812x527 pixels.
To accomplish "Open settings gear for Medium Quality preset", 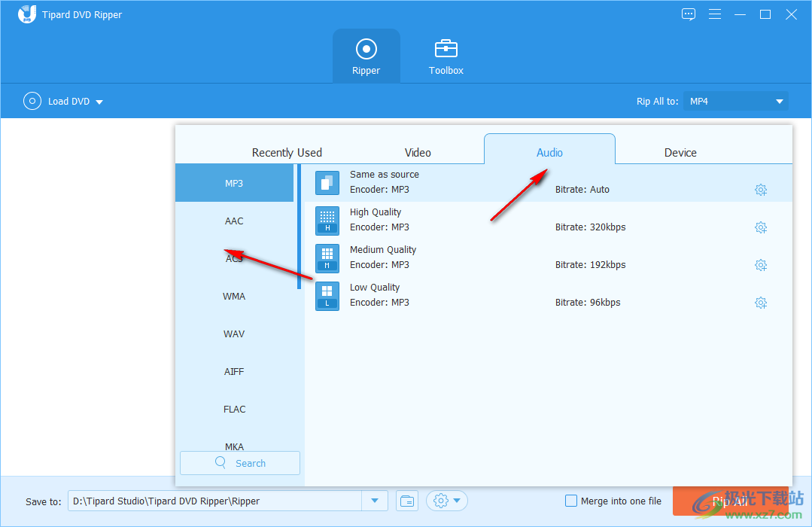I will point(760,265).
